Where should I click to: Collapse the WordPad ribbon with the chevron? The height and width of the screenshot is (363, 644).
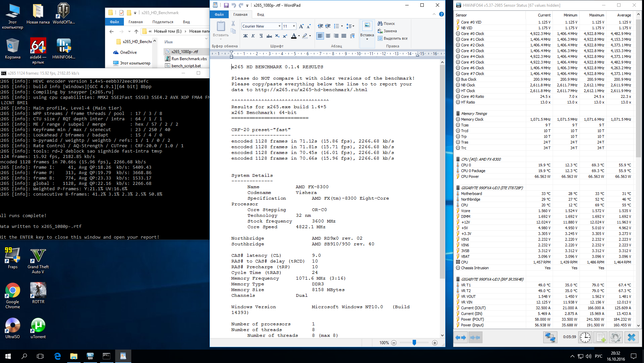[434, 14]
